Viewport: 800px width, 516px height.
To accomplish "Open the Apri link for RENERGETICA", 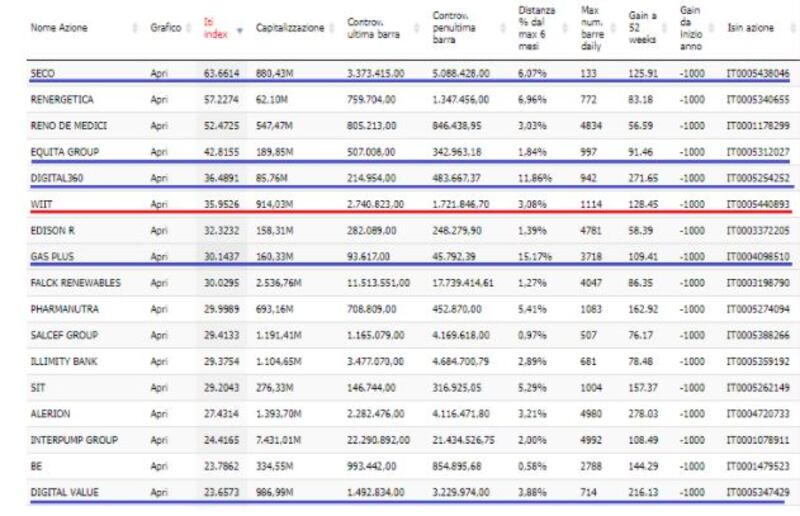I will [159, 100].
